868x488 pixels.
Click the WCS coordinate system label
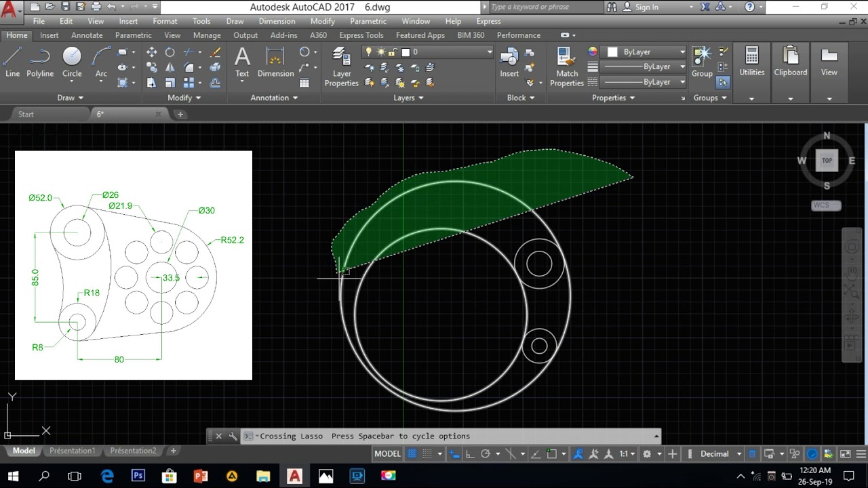pos(826,205)
